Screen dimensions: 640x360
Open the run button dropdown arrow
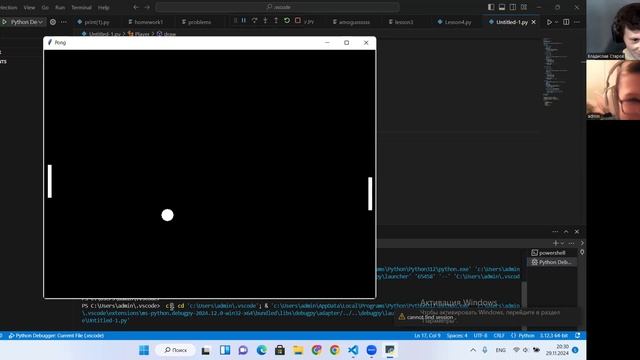coord(556,22)
